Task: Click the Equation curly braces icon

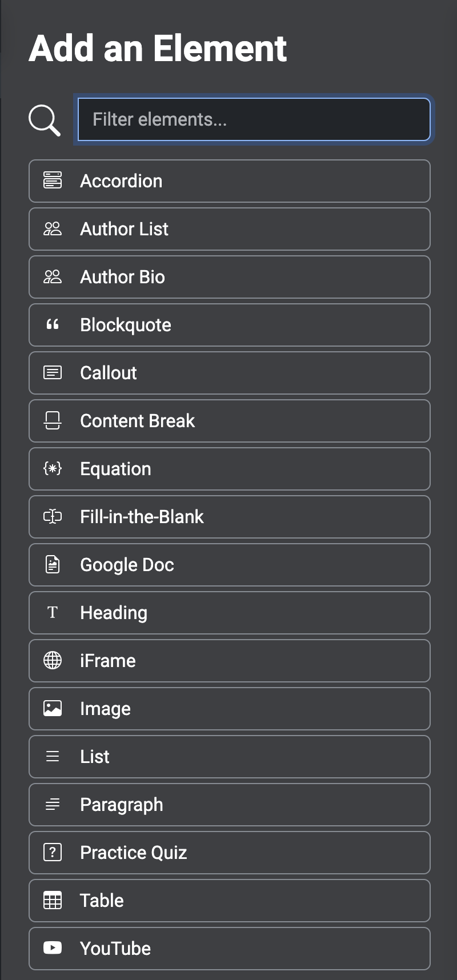Action: [53, 469]
